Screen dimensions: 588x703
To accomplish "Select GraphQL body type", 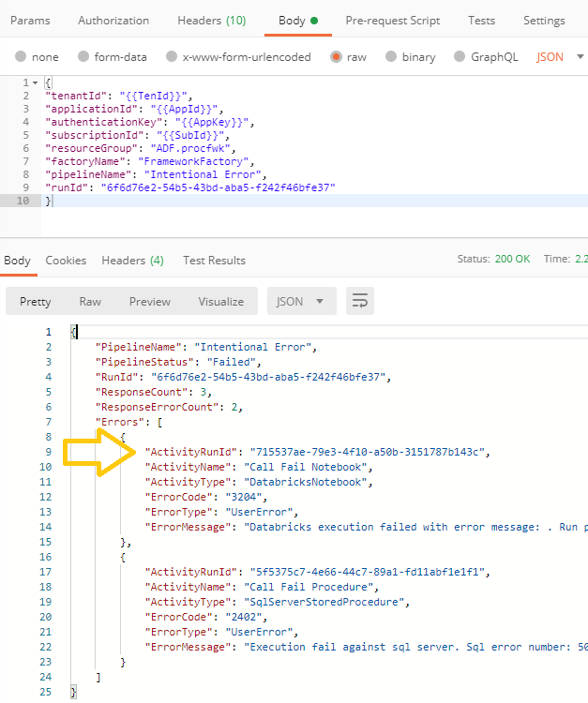I will point(460,57).
